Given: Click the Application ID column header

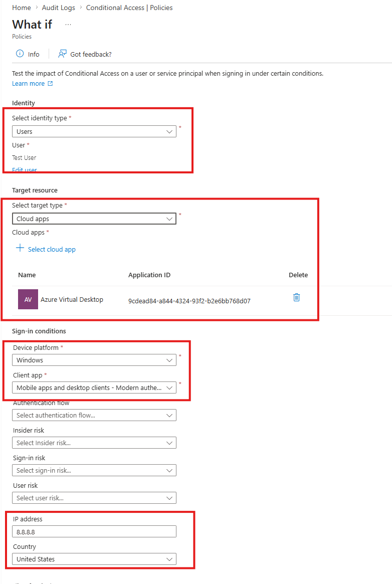Looking at the screenshot, I should [149, 275].
